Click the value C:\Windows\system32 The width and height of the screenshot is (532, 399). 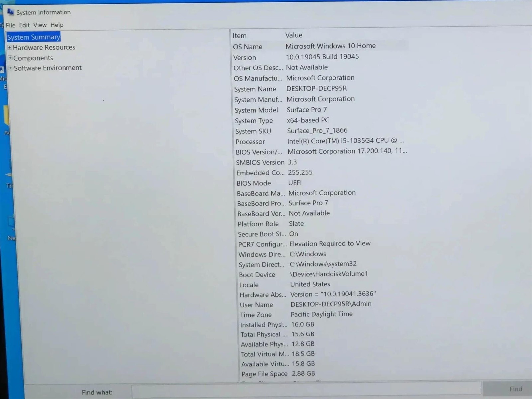tap(323, 264)
